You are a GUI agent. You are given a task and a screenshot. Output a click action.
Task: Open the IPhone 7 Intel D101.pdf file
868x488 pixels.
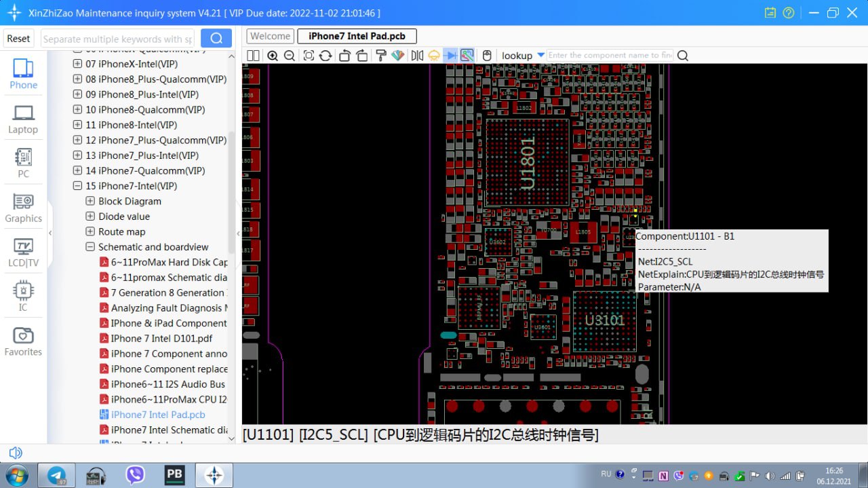(156, 339)
